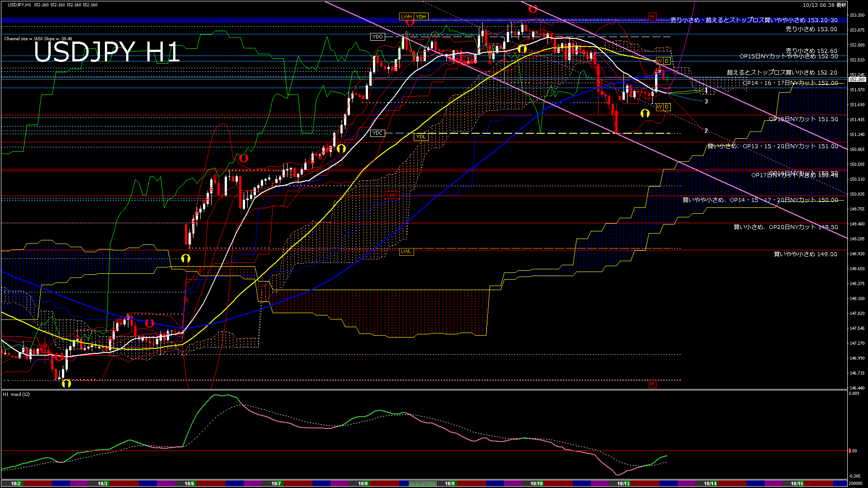Viewport: 868px width, 488px height.
Task: Select the YDC price label
Action: 377,133
